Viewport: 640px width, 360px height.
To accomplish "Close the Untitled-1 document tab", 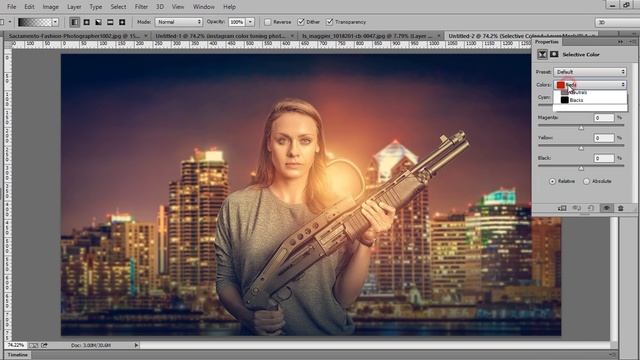I will click(x=292, y=36).
